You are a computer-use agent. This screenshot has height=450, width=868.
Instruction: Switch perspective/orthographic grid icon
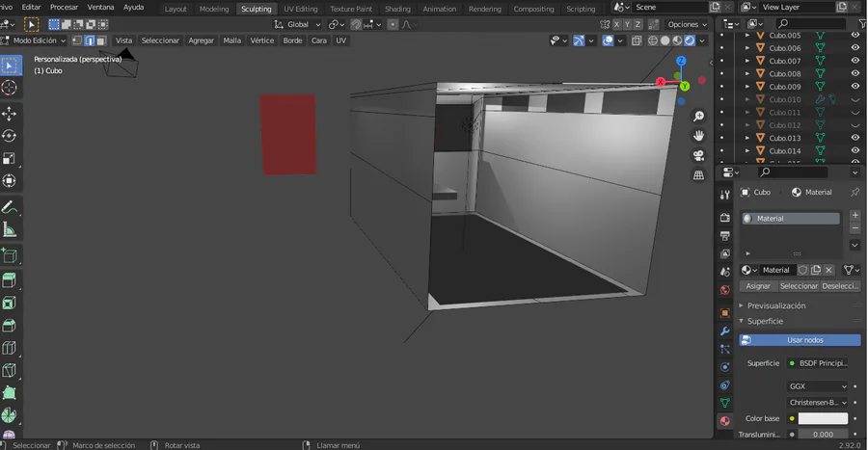pyautogui.click(x=698, y=174)
